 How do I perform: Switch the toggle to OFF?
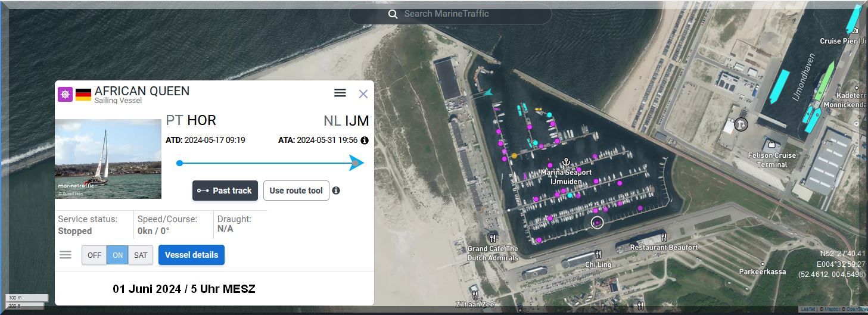(94, 255)
